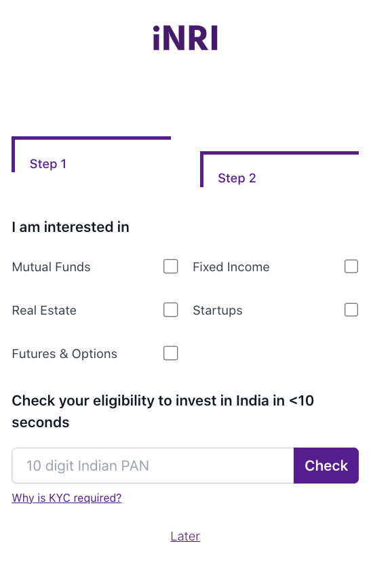Click the Fixed Income label
The image size is (392, 571).
coord(231,267)
